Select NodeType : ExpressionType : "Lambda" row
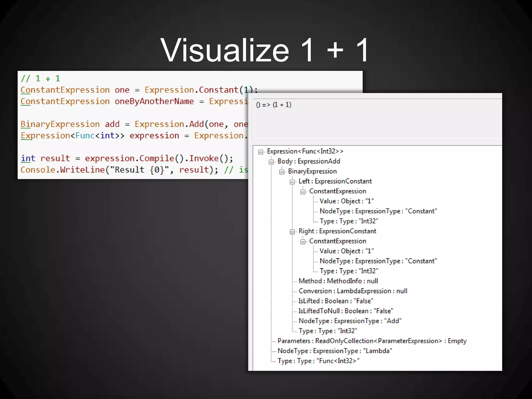Viewport: 532px width, 399px height. coord(335,351)
